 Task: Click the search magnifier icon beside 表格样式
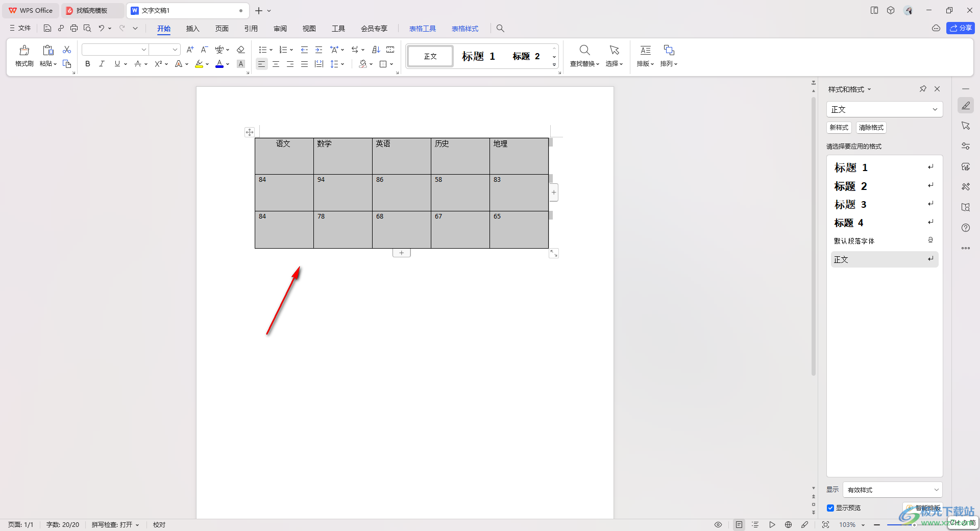point(500,28)
